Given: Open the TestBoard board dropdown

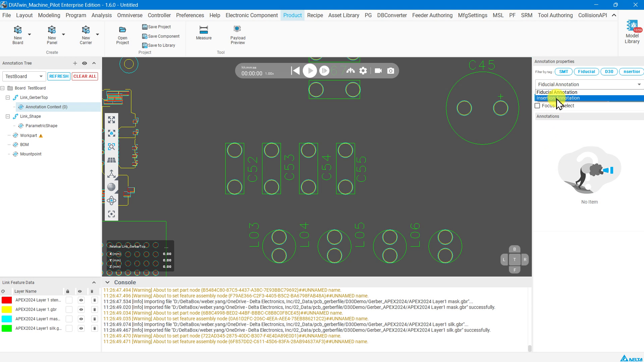Looking at the screenshot, I should coord(24,76).
